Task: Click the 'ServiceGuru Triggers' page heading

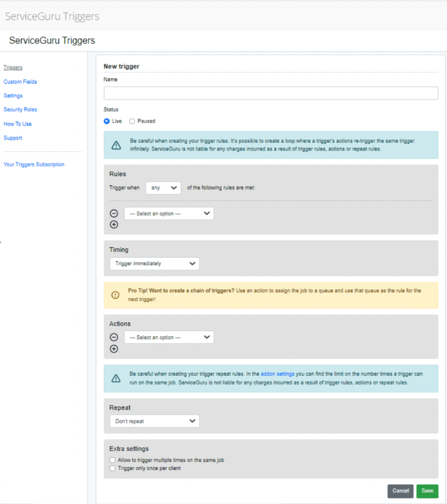Action: [x=52, y=40]
